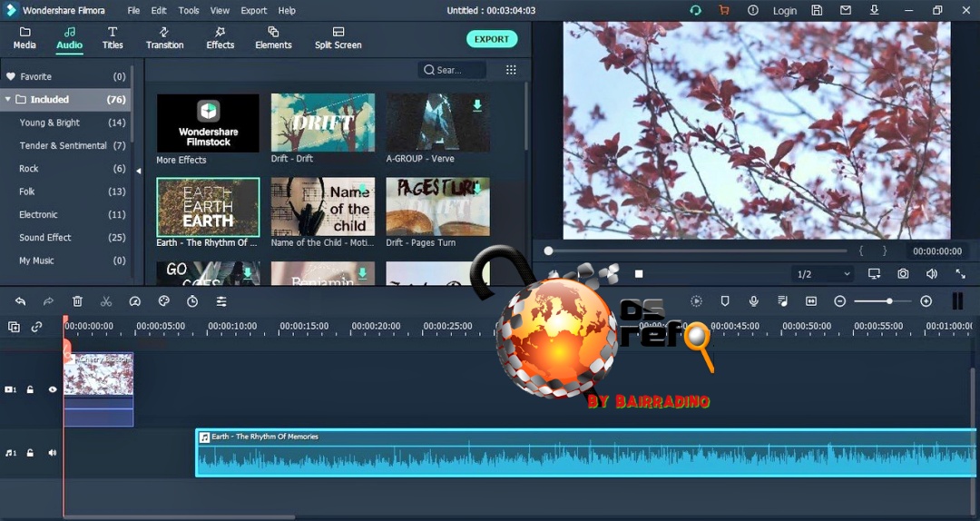Click the snapshot camera icon
Viewport: 980px width, 521px height.
pyautogui.click(x=903, y=274)
